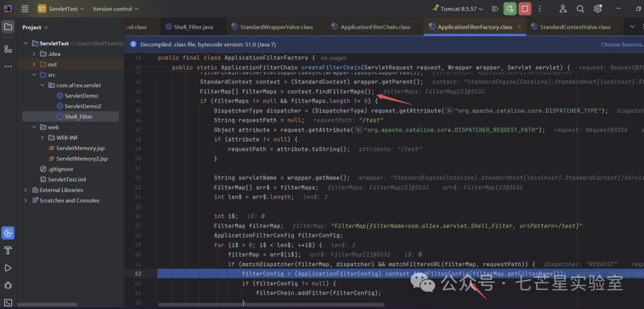Viewport: 644px width, 309px height.
Task: Open the More Actions vertical dots
Action: tap(539, 8)
